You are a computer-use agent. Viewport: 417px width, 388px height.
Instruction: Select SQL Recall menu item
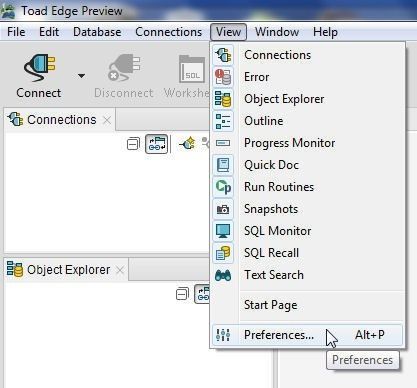(x=307, y=253)
